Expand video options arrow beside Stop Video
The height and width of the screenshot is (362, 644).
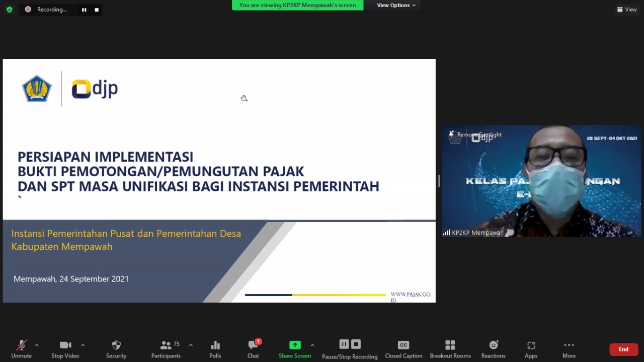click(83, 345)
